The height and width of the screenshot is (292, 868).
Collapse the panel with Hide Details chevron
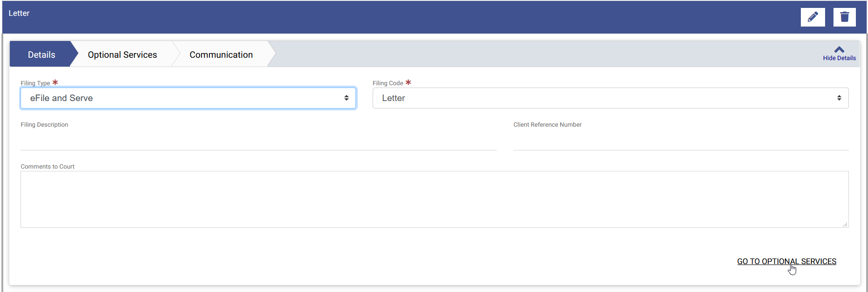pyautogui.click(x=839, y=54)
